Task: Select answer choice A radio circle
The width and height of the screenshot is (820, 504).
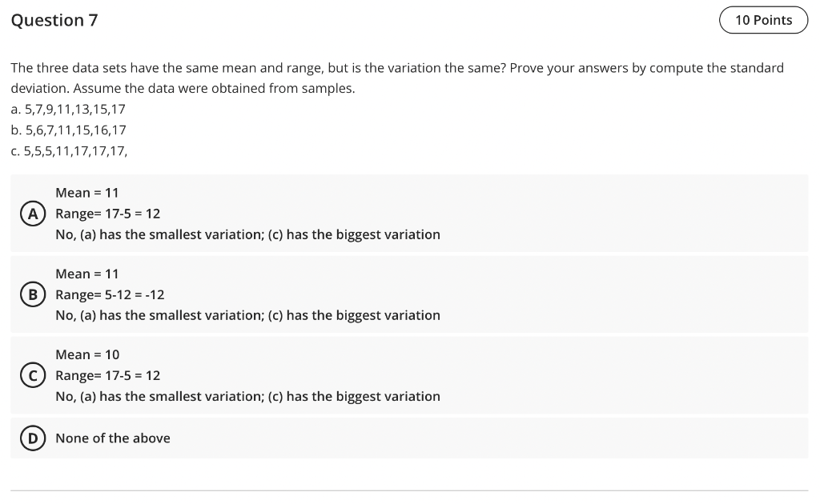Action: [x=33, y=214]
